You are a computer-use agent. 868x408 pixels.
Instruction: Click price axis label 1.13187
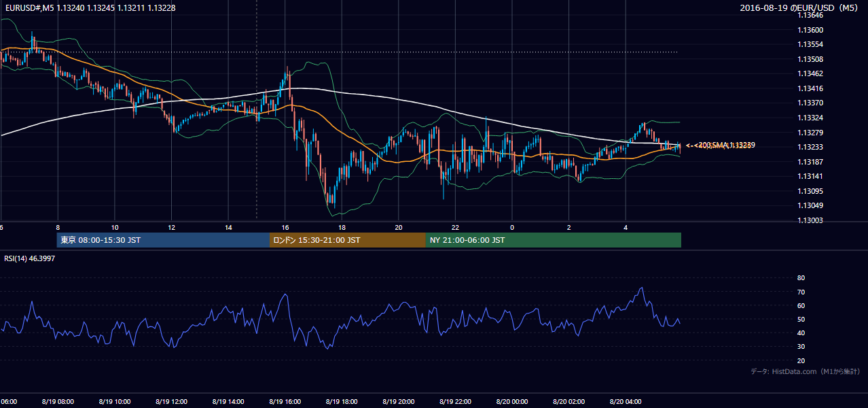pyautogui.click(x=810, y=162)
